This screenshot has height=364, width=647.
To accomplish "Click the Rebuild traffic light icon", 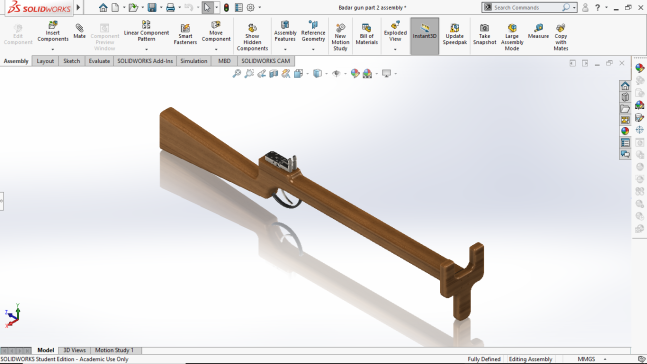I will pos(226,7).
